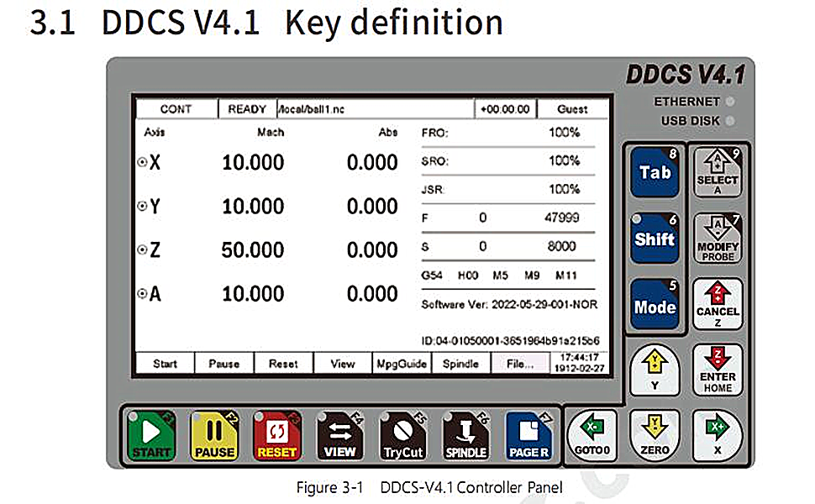Click the A row Abs value 0.000
Image resolution: width=815 pixels, height=504 pixels.
pos(372,294)
